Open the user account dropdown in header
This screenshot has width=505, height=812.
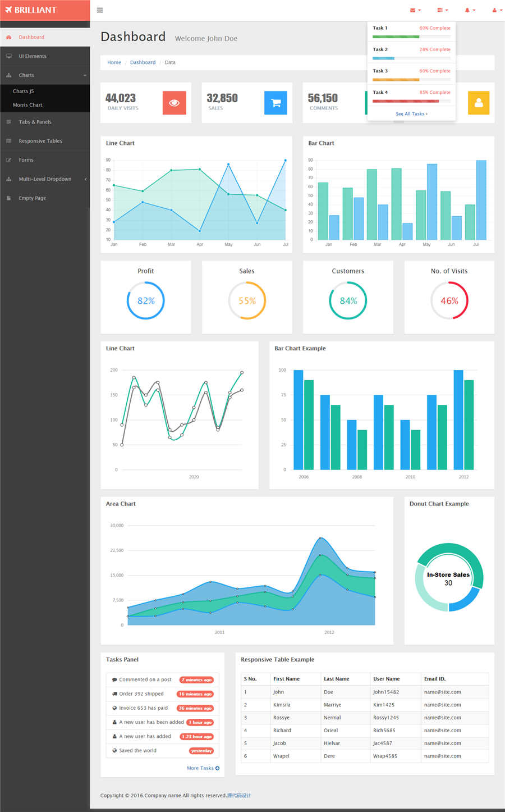tap(496, 10)
